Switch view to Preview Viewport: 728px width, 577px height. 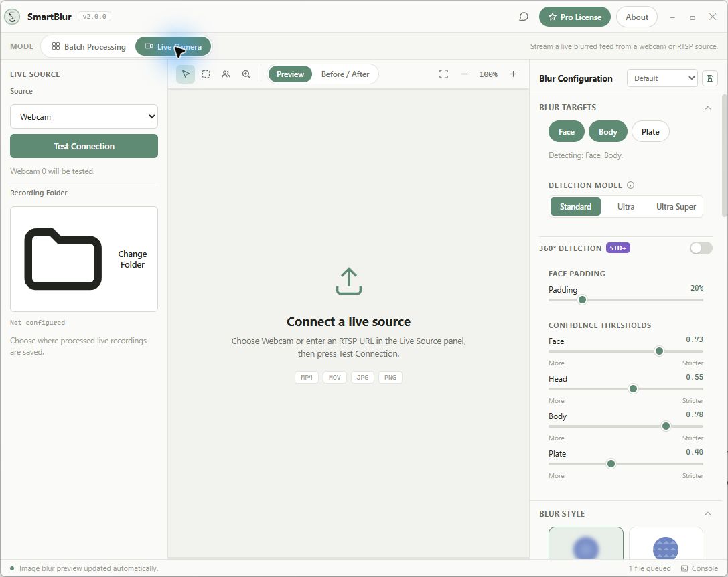[290, 74]
